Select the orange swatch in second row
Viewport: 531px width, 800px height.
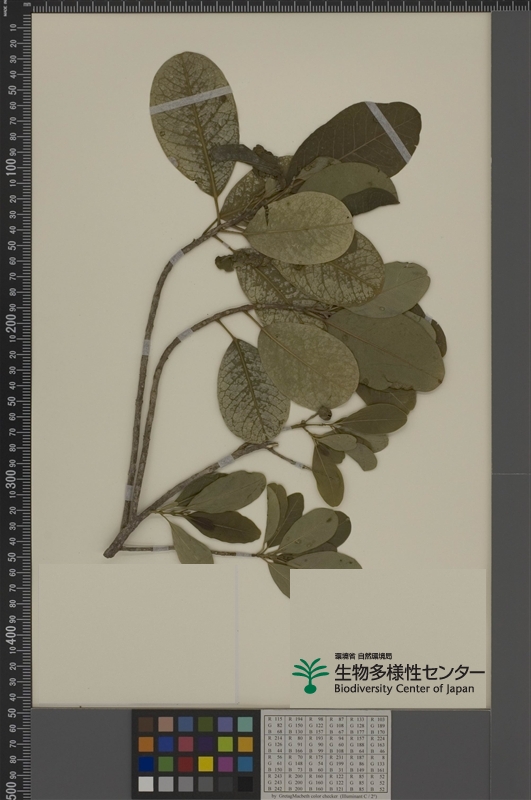coord(146,744)
